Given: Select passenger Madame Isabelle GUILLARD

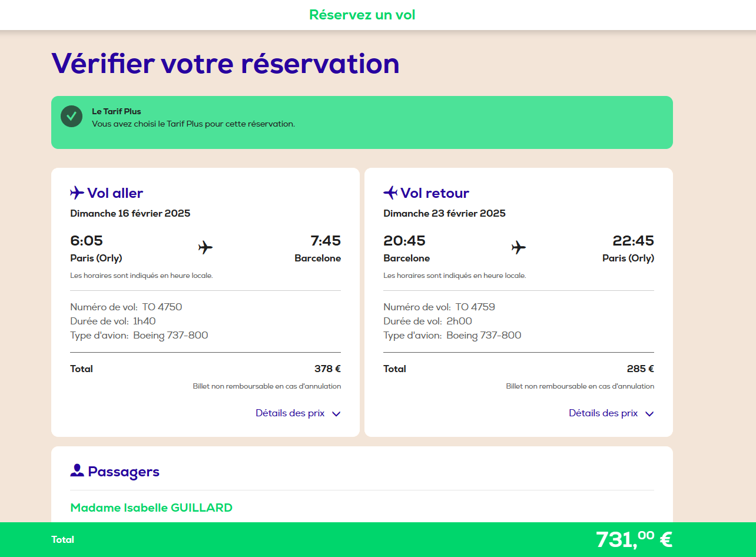Looking at the screenshot, I should click(151, 508).
